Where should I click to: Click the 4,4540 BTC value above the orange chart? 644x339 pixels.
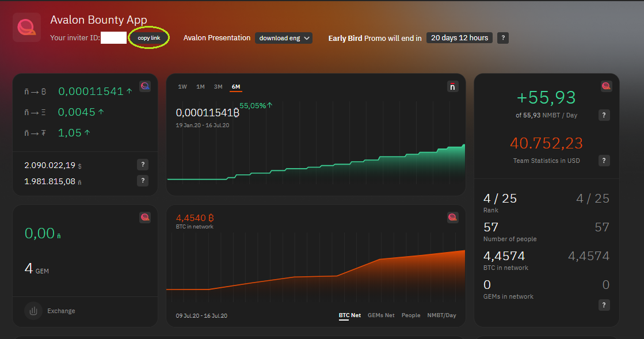(x=195, y=218)
